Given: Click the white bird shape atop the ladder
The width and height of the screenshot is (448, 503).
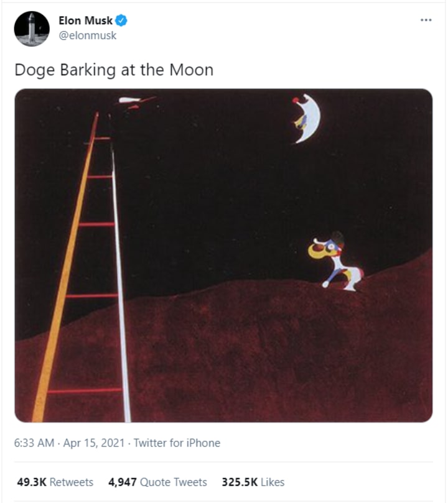Looking at the screenshot, I should tap(131, 100).
